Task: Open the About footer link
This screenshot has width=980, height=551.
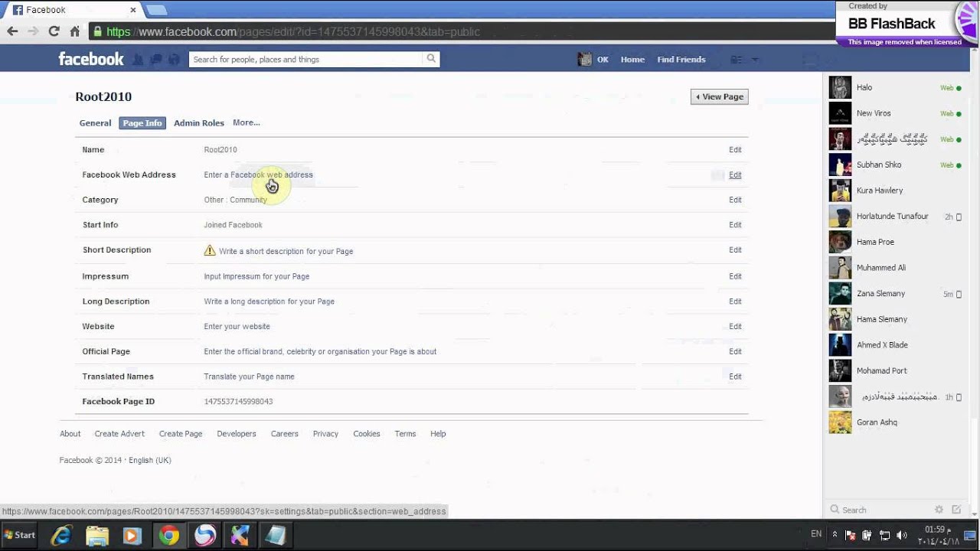Action: (70, 434)
